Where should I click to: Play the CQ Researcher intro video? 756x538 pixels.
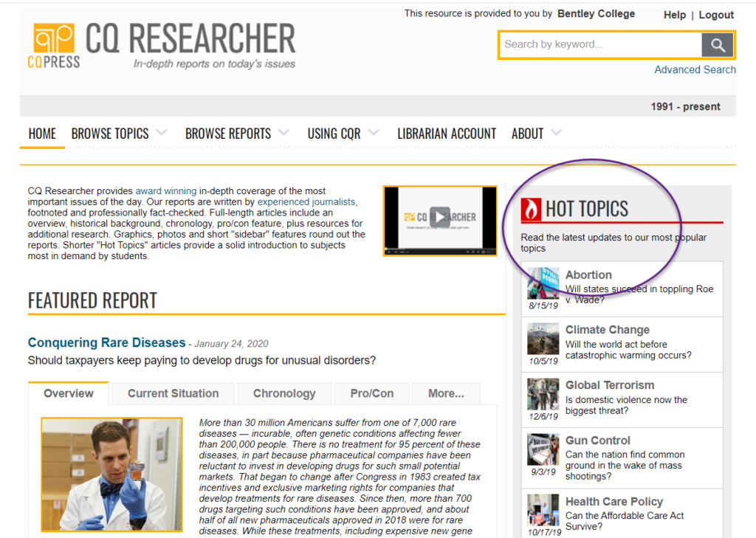point(439,218)
